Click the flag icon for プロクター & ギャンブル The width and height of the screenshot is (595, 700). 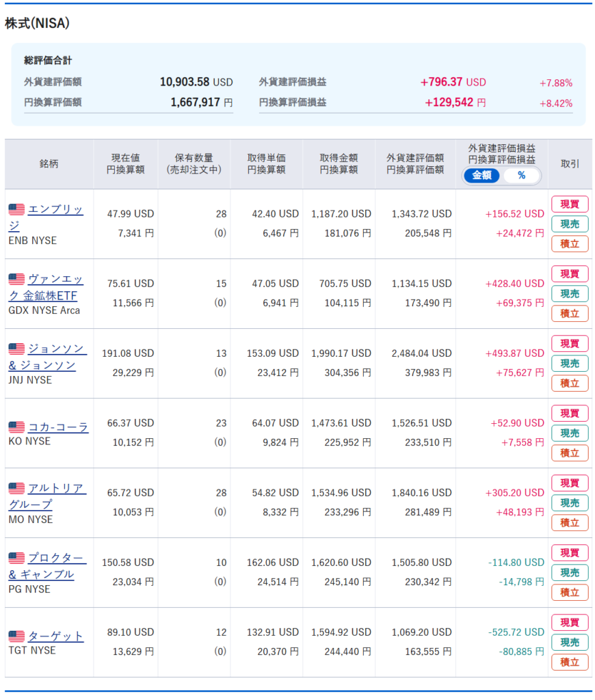point(16,558)
